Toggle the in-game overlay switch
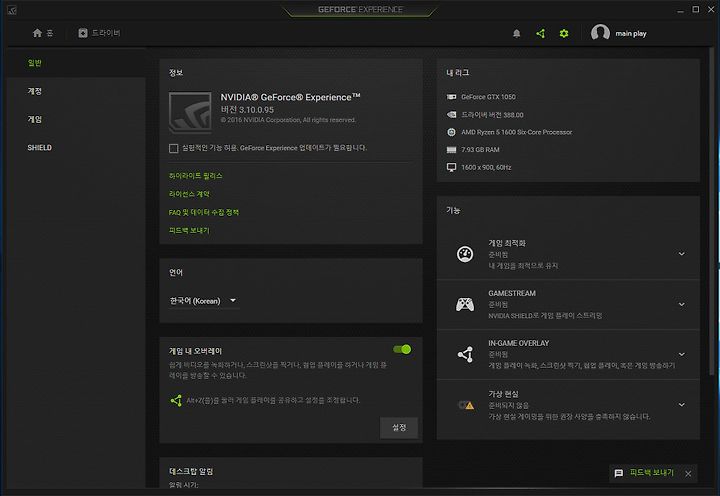This screenshot has width=720, height=496. click(x=402, y=349)
